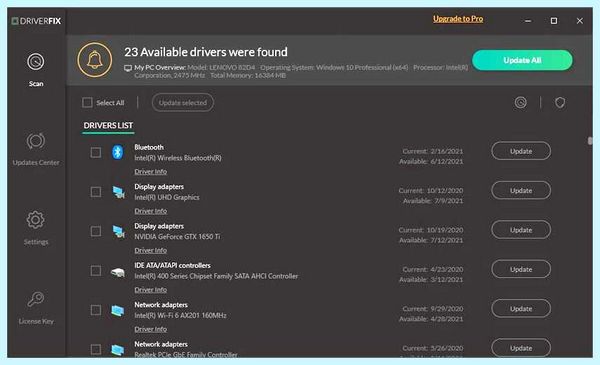
Task: Click the notification bell icon
Action: pos(95,60)
